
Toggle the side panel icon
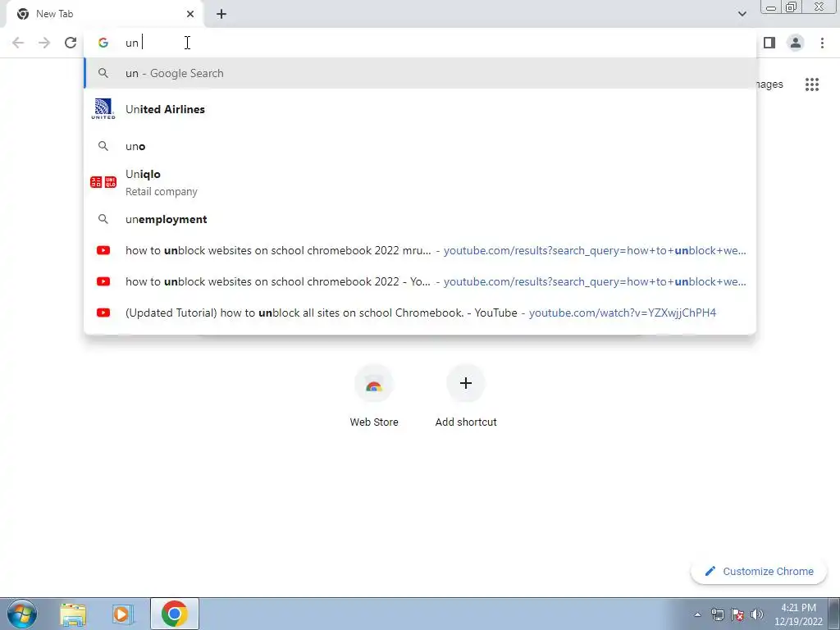pyautogui.click(x=769, y=43)
